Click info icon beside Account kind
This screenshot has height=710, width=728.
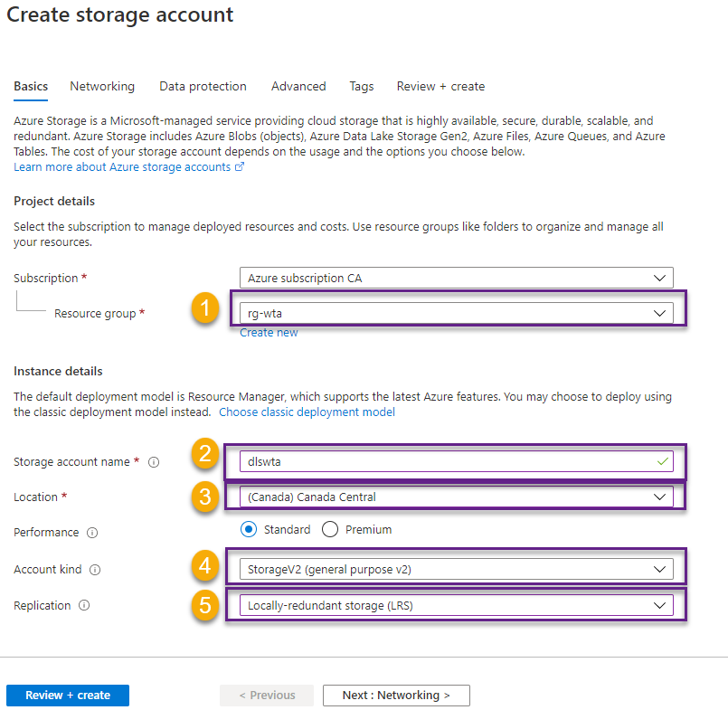pyautogui.click(x=96, y=570)
